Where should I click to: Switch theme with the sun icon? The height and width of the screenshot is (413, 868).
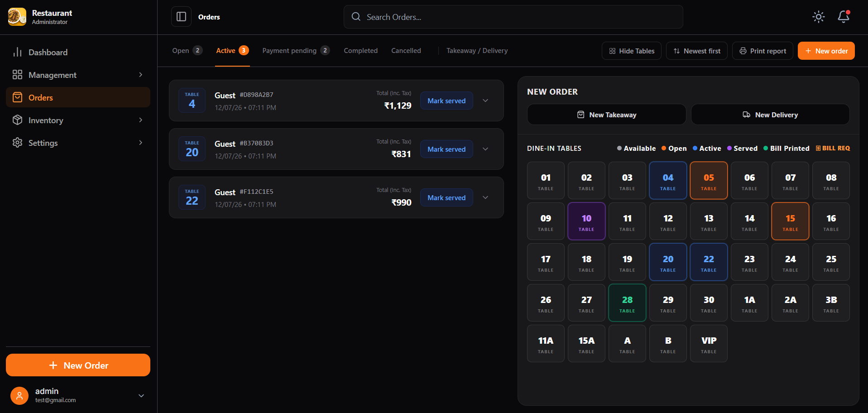coord(819,17)
